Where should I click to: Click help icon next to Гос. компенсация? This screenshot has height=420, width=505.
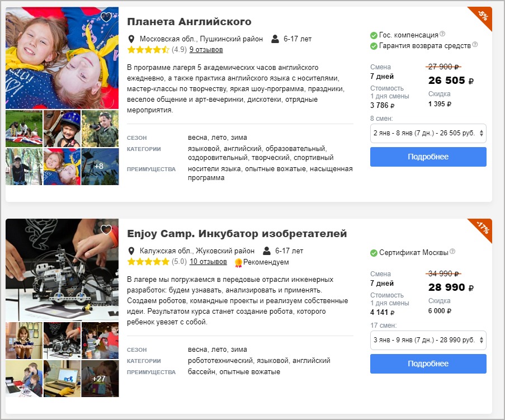(442, 34)
